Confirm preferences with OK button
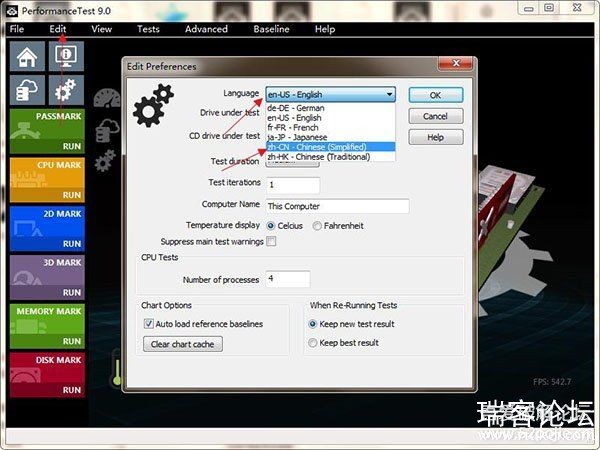Screen dimensions: 600x450 tap(436, 95)
